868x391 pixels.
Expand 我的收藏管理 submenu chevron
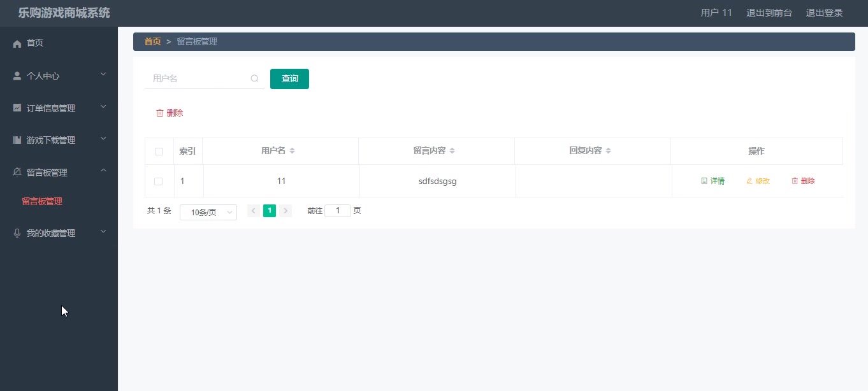coord(103,232)
